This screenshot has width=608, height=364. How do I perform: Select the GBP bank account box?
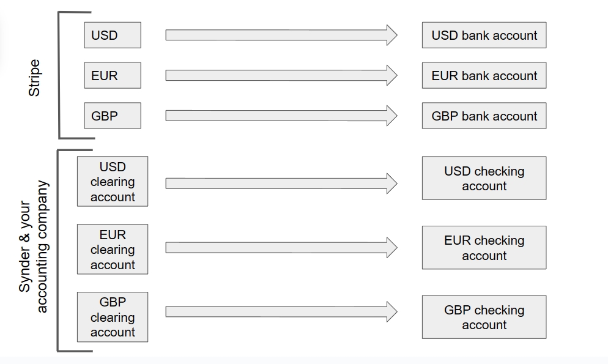(x=484, y=116)
